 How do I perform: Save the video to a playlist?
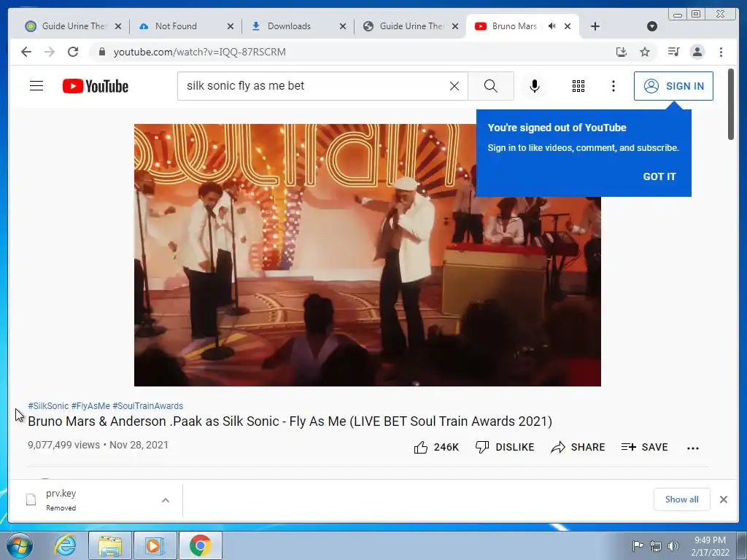click(644, 447)
